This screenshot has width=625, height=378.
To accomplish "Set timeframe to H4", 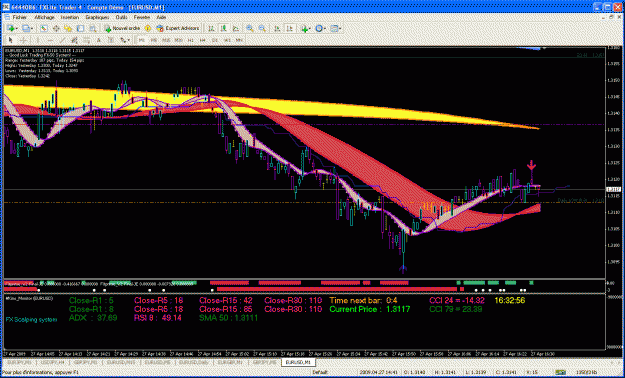I will point(202,40).
